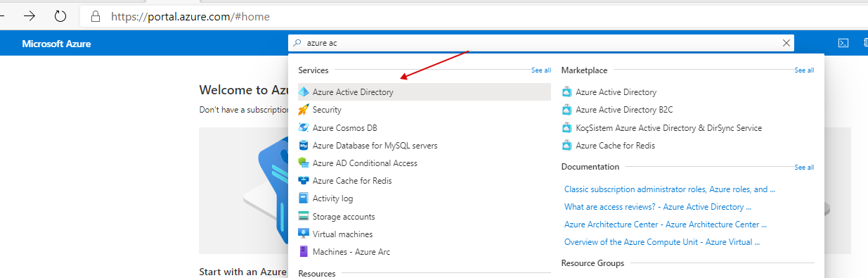Open KoçSistem Azure Active Directory & DirSync Service
Image resolution: width=868 pixels, height=278 pixels.
(668, 128)
